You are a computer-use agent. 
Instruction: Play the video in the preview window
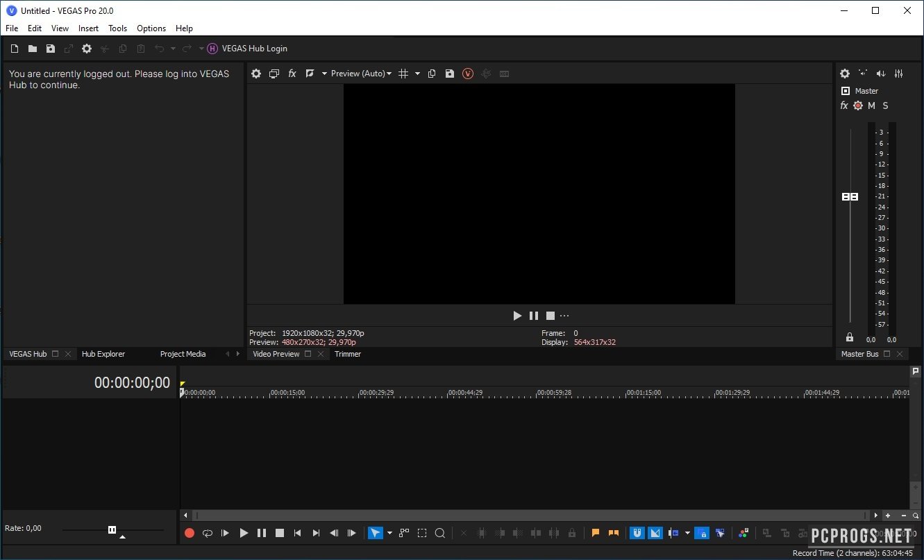tap(517, 316)
